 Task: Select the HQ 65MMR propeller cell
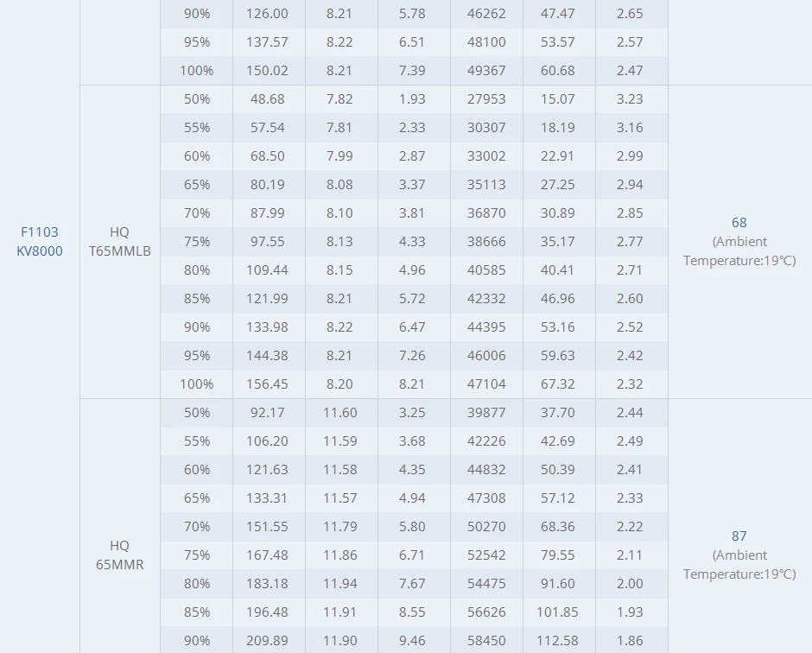(119, 555)
